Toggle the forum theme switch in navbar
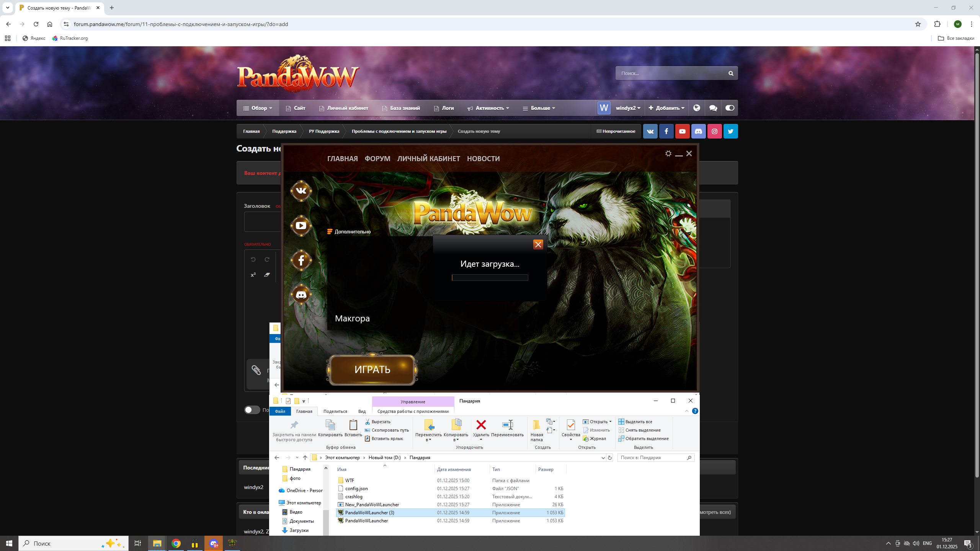Screen dimensions: 980x551 point(730,108)
